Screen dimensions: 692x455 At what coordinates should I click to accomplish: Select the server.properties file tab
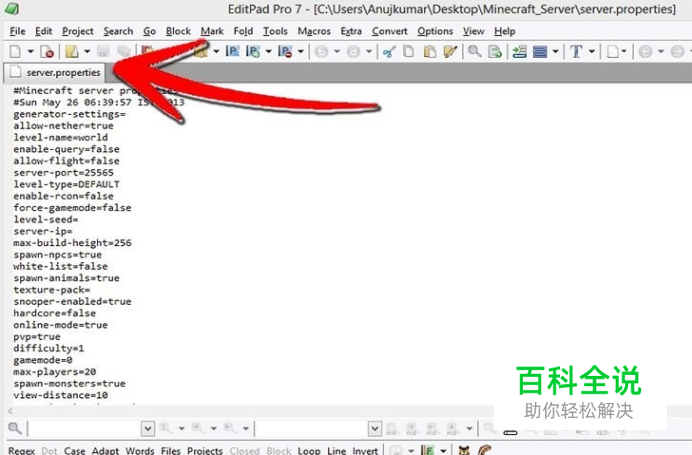(x=55, y=72)
